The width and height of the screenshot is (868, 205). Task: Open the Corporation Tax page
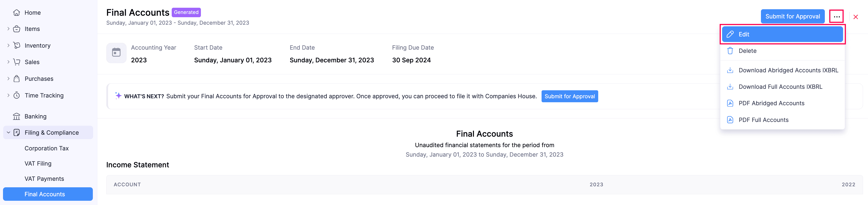click(x=46, y=148)
